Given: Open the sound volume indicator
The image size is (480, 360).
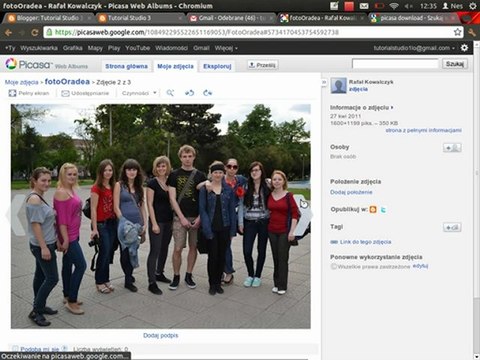Looking at the screenshot, I should click(x=408, y=6).
